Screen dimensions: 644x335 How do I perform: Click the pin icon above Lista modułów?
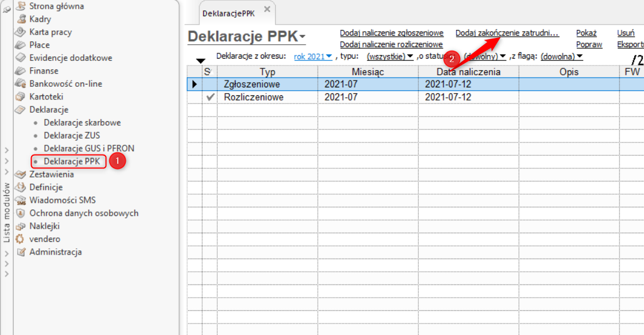(x=6, y=10)
